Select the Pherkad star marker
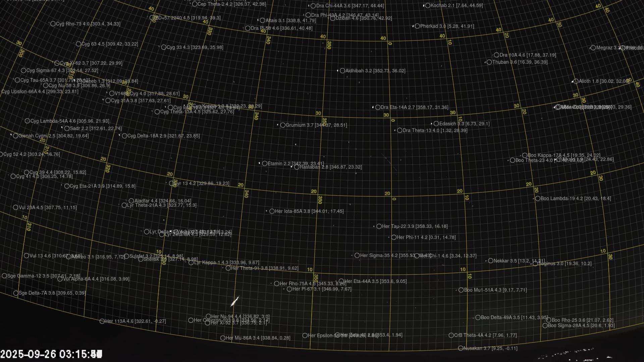 pos(417,26)
